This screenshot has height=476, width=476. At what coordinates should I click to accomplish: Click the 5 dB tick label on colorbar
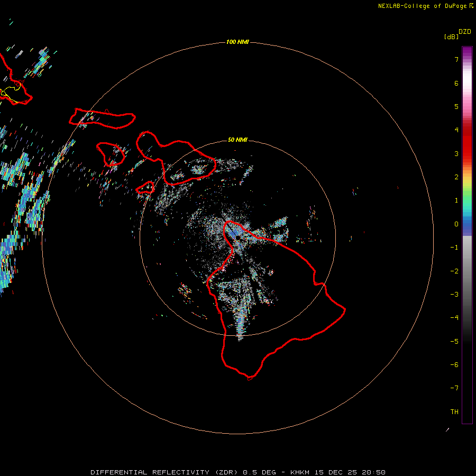(x=456, y=106)
